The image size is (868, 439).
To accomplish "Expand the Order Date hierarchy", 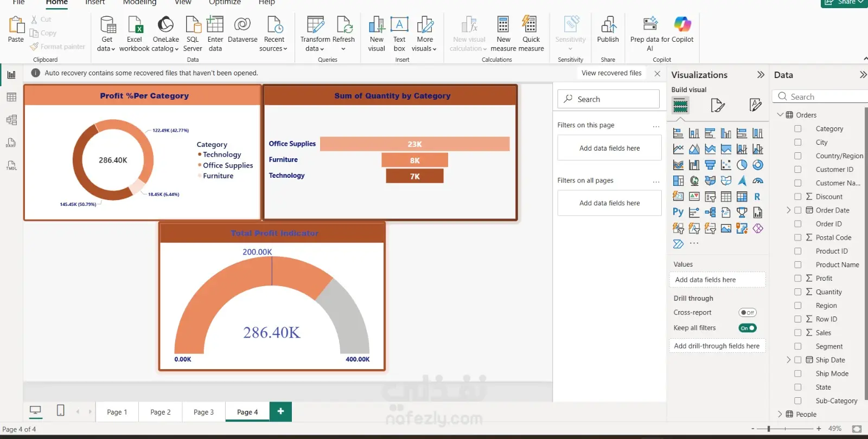I will [x=788, y=210].
